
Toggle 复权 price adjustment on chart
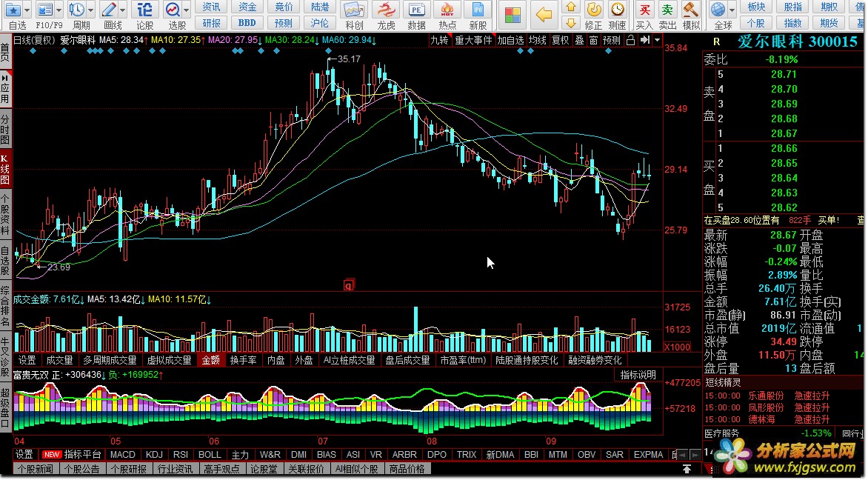[560, 41]
